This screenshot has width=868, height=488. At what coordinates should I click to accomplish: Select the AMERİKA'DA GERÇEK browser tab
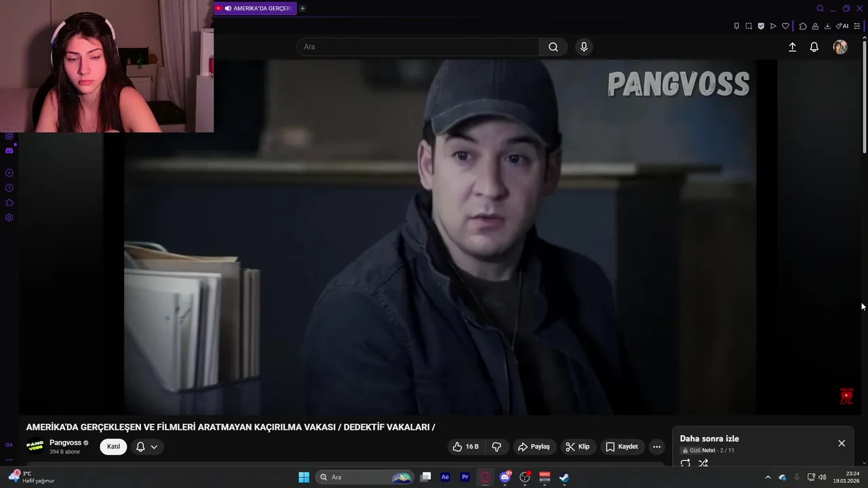(255, 8)
